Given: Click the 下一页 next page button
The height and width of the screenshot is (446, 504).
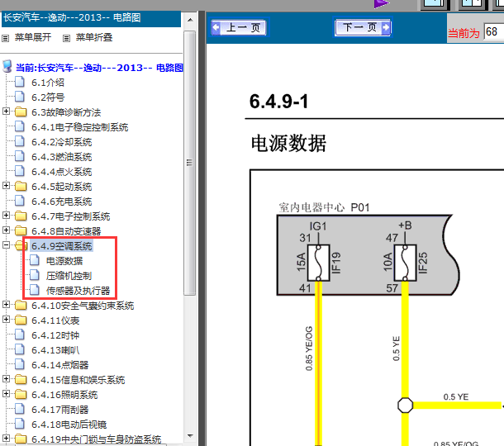Looking at the screenshot, I should pyautogui.click(x=363, y=27).
